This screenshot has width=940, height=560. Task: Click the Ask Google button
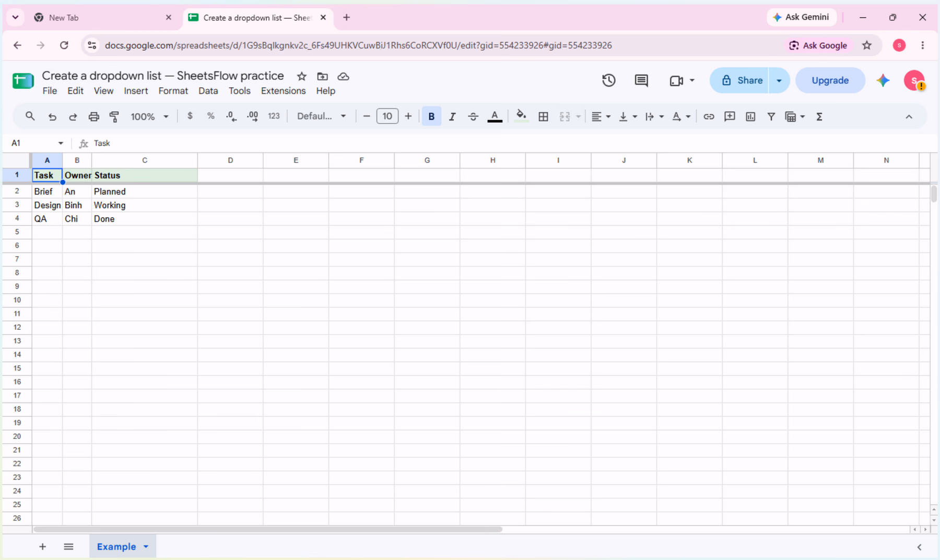[818, 45]
